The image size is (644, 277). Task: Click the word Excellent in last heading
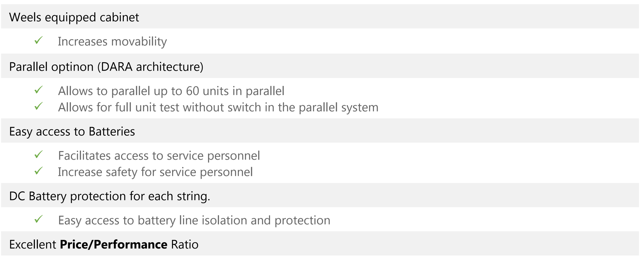(x=33, y=245)
